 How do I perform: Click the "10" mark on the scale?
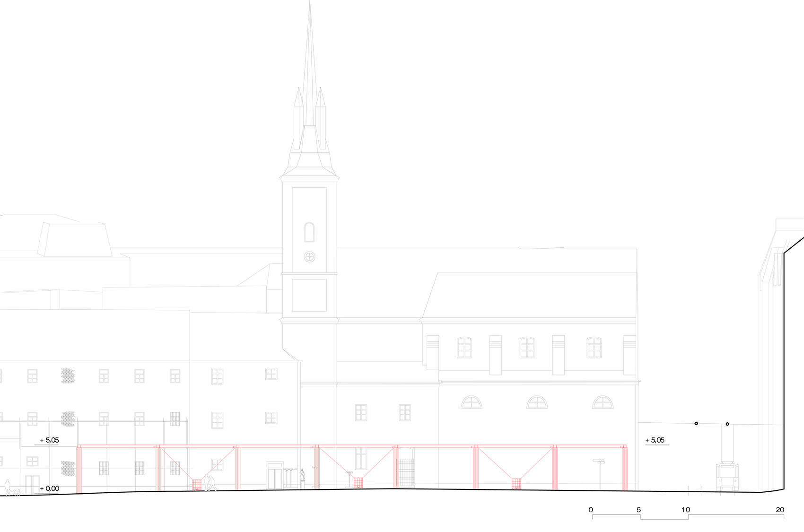[686, 510]
